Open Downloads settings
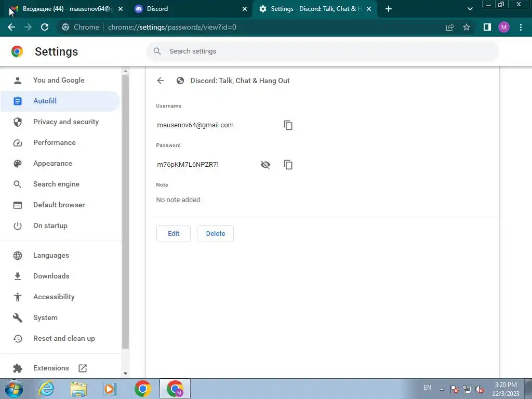 point(60,276)
